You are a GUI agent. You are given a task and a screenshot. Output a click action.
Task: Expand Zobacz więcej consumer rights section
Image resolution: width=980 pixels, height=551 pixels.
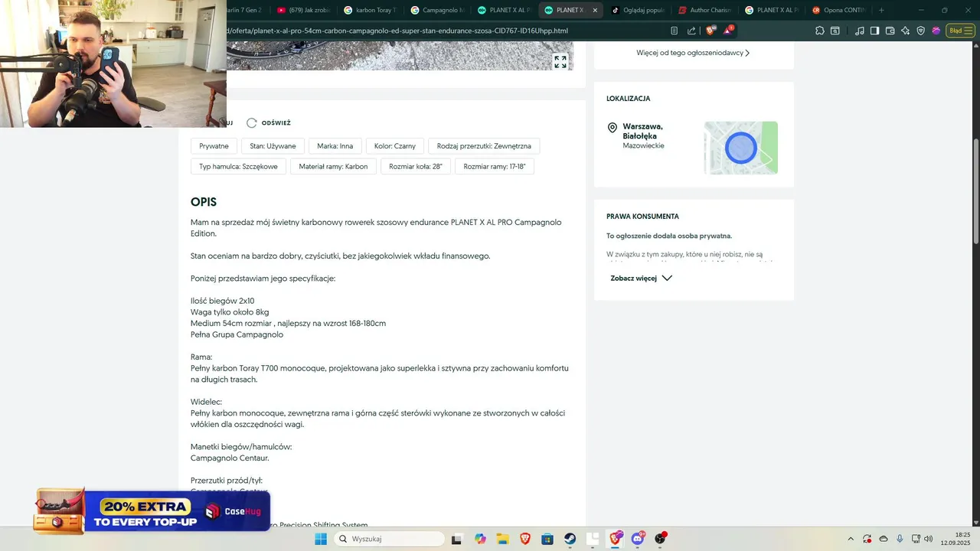click(641, 279)
